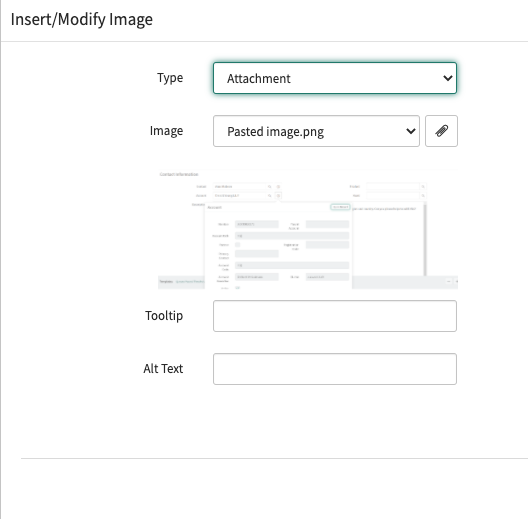Click the Image field label
This screenshot has width=528, height=519.
(x=166, y=131)
